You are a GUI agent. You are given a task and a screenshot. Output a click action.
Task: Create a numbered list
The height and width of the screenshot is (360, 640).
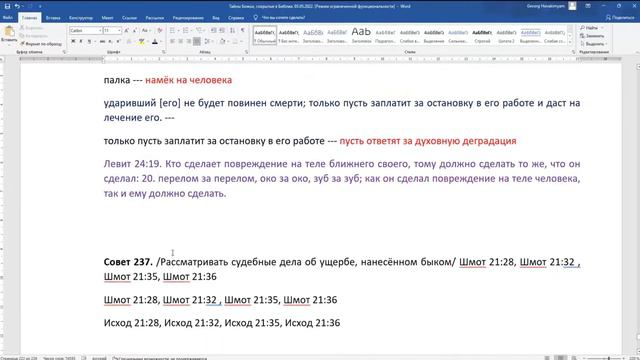[x=185, y=31]
